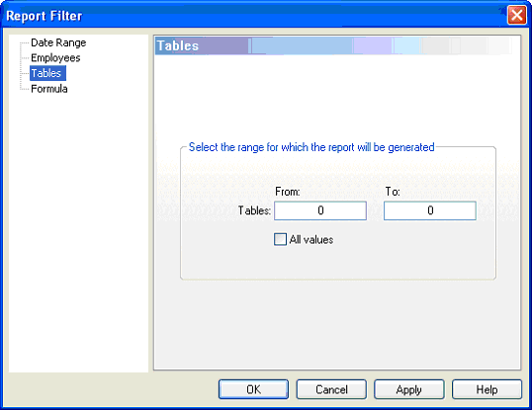Switch to the Formula filter page
The height and width of the screenshot is (410, 532).
pos(49,89)
